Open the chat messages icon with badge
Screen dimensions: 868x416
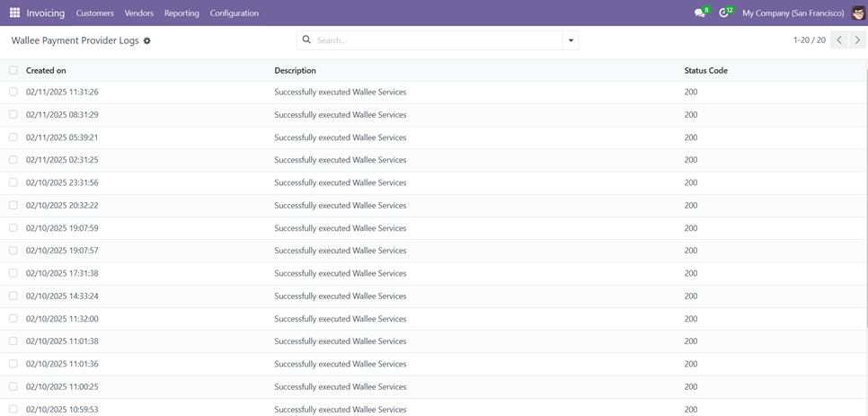700,13
